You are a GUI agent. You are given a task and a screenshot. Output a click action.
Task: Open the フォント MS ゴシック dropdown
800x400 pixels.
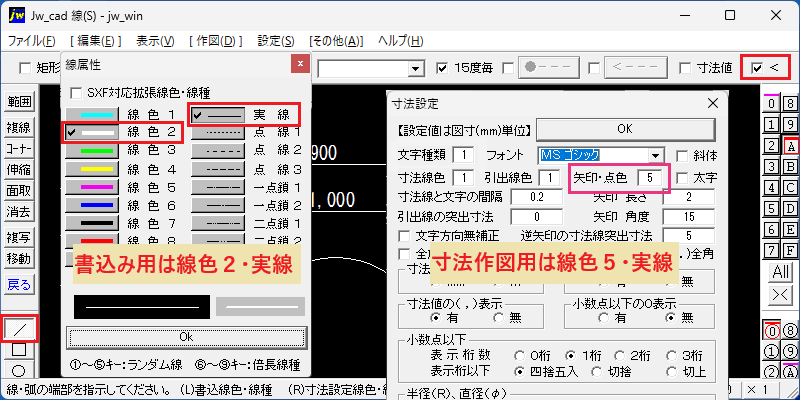click(x=654, y=155)
